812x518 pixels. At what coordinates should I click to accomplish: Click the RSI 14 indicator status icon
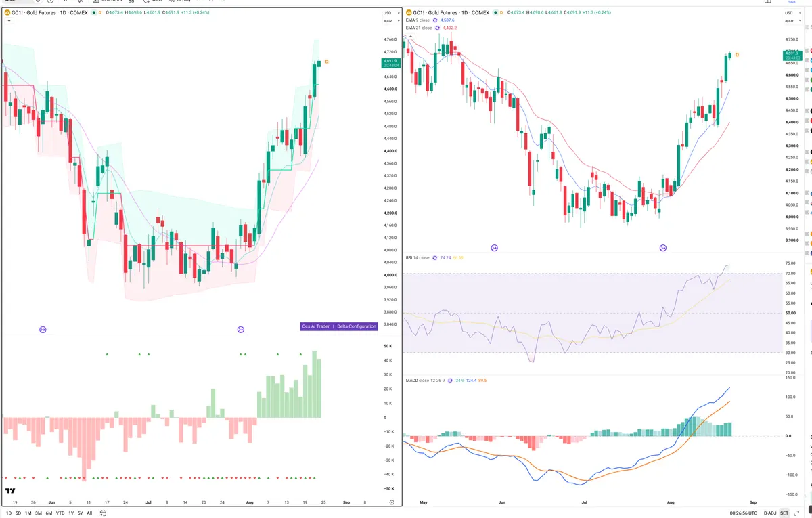(435, 258)
